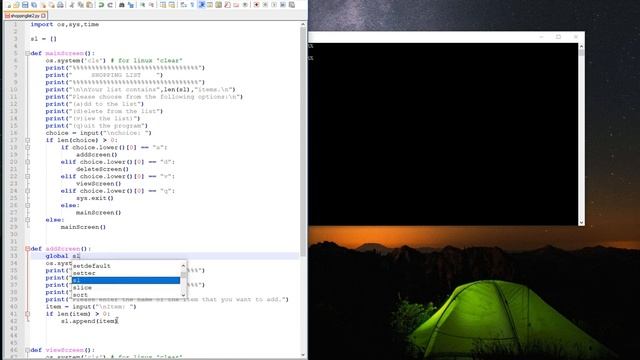Click 'sys.exit()' in the code
This screenshot has height=360, width=640.
tap(95, 198)
